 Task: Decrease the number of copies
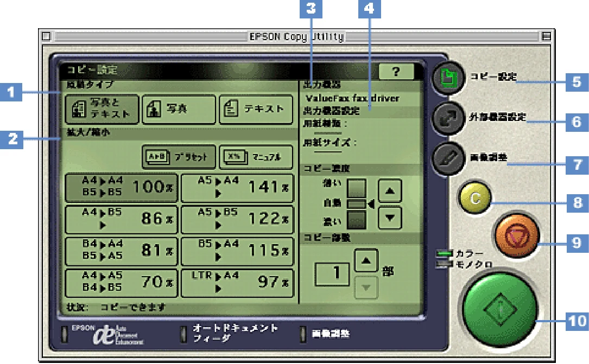[x=366, y=288]
